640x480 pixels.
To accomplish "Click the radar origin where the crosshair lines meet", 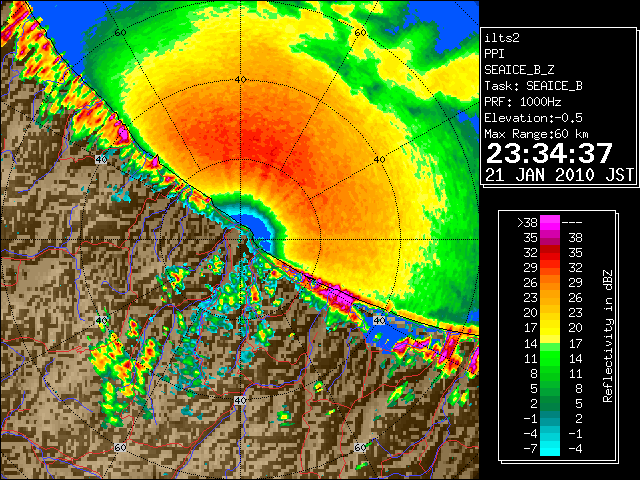I will point(241,240).
